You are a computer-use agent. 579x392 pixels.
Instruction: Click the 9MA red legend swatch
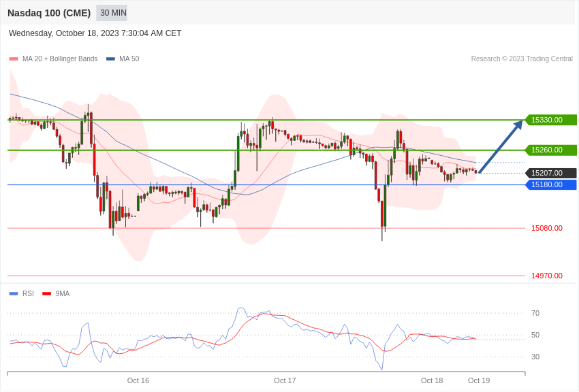pos(47,294)
